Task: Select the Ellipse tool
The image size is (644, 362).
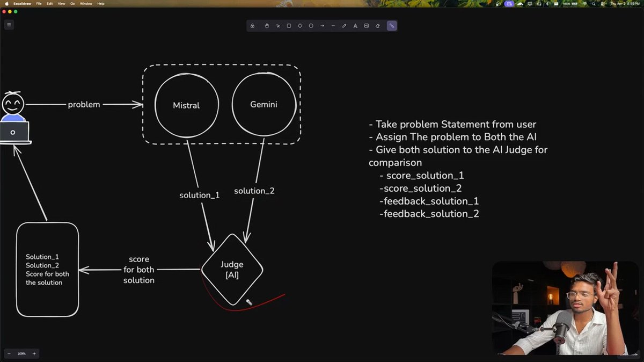Action: click(311, 26)
